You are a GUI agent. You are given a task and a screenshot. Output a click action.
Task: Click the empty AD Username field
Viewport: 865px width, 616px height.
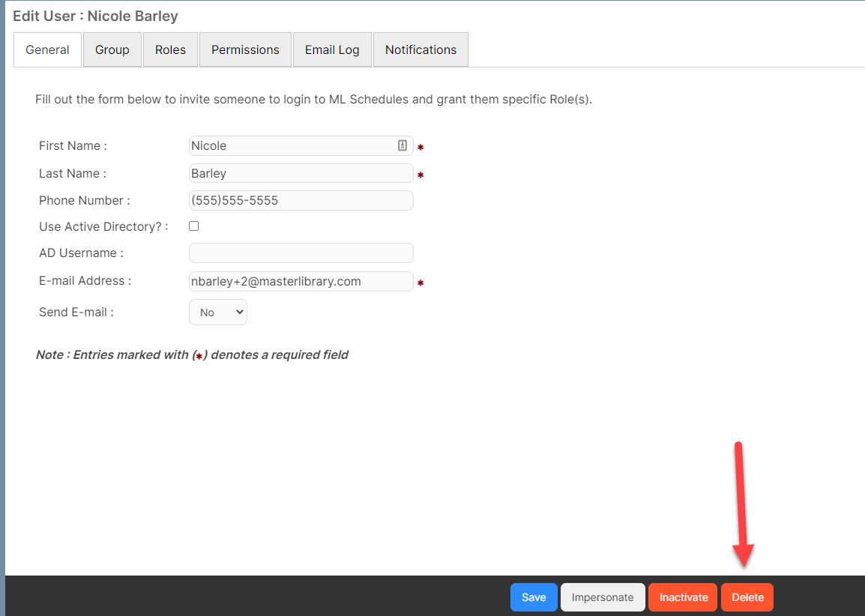(301, 253)
